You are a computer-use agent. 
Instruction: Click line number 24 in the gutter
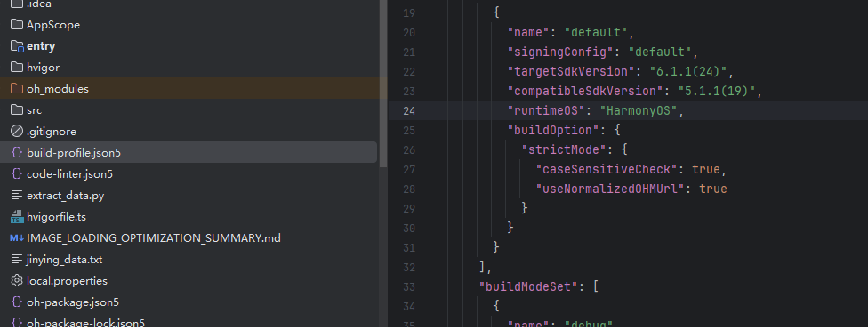(x=408, y=110)
